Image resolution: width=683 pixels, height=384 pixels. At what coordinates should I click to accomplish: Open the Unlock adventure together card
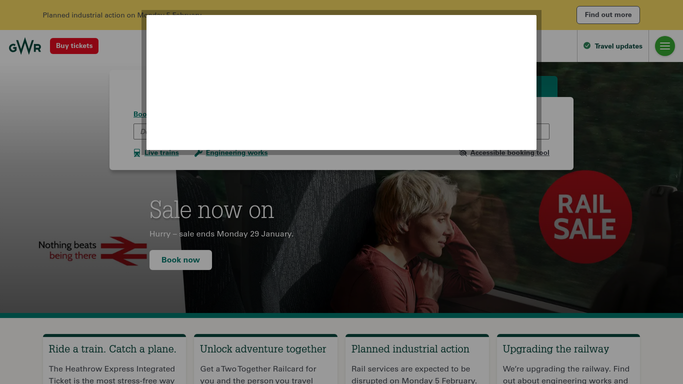266,359
